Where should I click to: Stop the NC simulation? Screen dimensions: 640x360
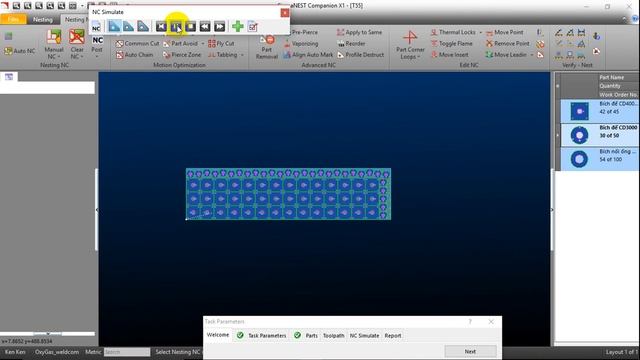tap(190, 27)
